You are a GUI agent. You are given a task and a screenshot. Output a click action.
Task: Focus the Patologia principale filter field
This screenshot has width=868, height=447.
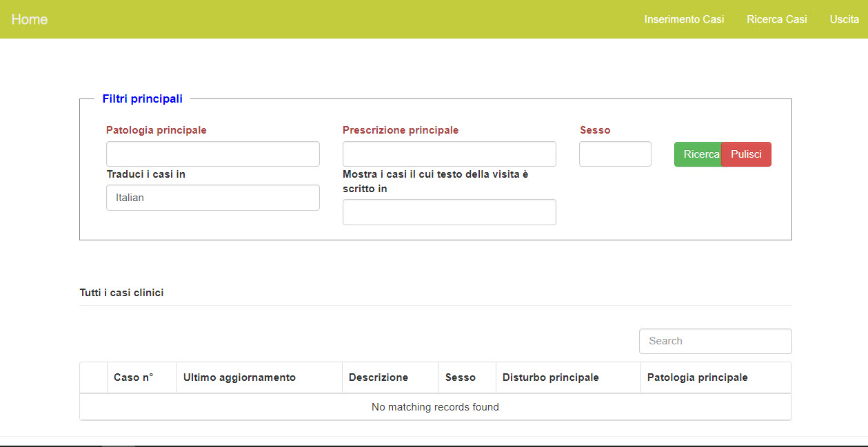pos(212,154)
